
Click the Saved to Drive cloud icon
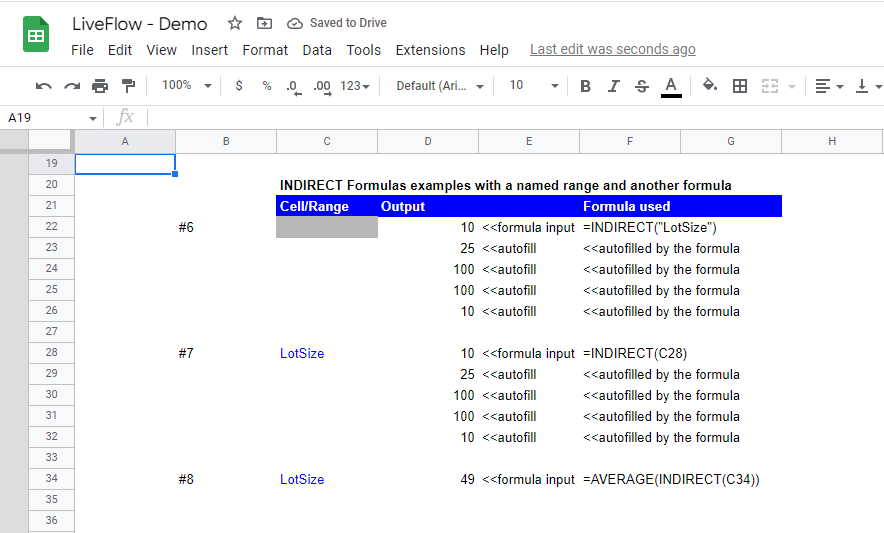click(294, 23)
